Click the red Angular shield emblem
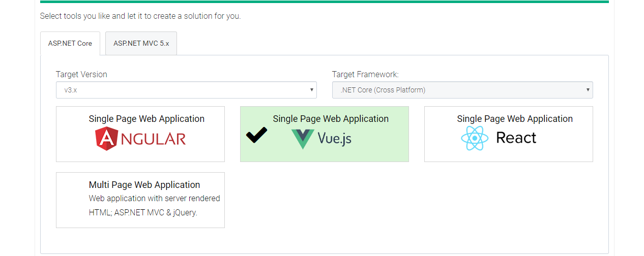The height and width of the screenshot is (256, 644). [107, 139]
